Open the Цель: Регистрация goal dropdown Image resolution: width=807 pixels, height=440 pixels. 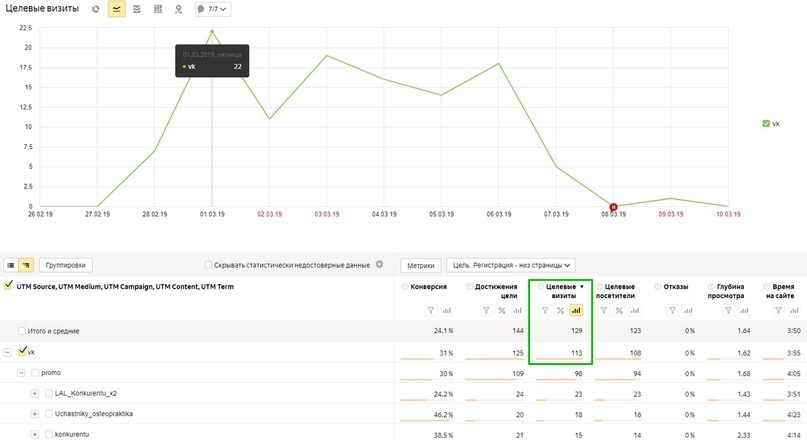point(511,265)
